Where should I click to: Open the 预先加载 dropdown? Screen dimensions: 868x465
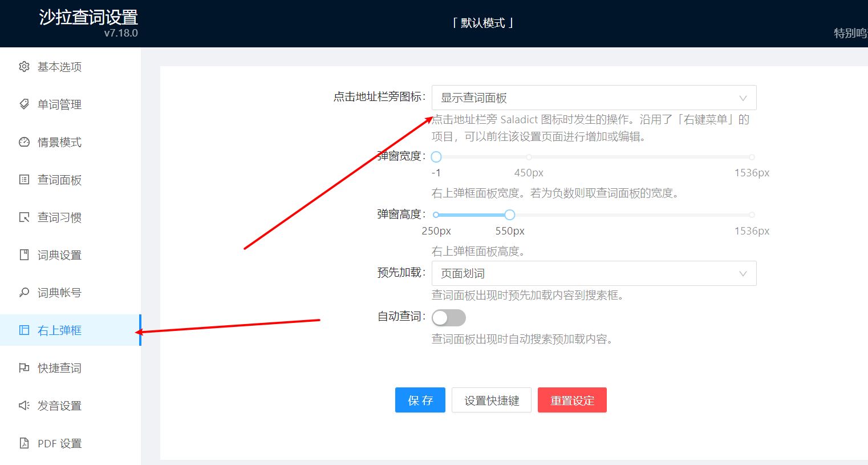coord(594,273)
